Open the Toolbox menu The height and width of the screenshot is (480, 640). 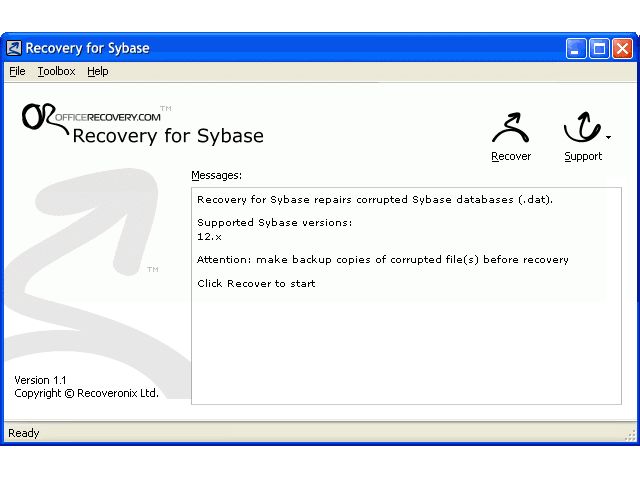[56, 71]
